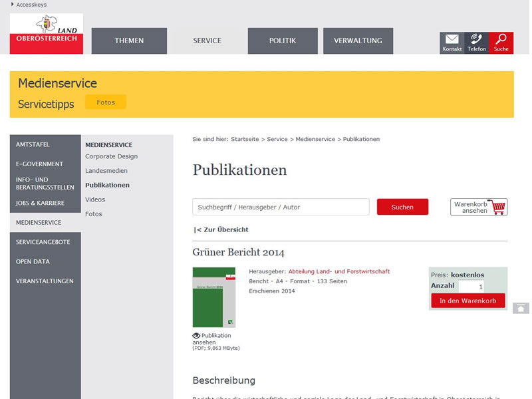The image size is (532, 399).
Task: Switch to the POLITIK navigation tab
Action: click(x=283, y=41)
